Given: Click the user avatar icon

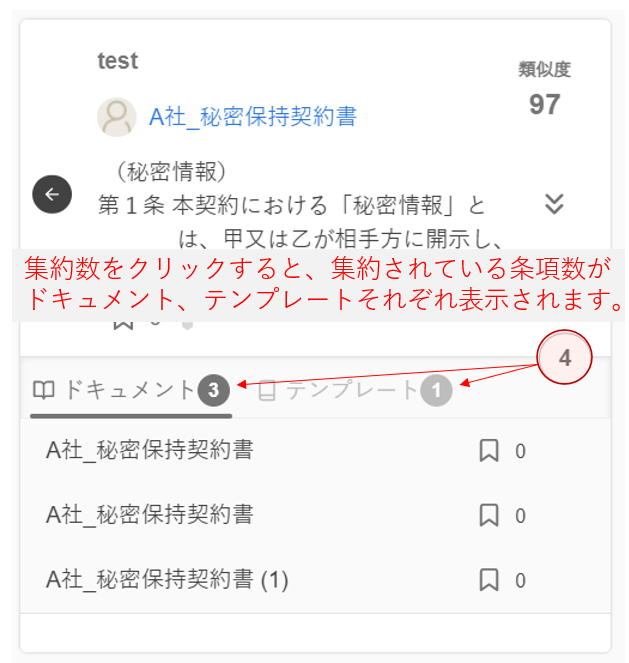Looking at the screenshot, I should pyautogui.click(x=117, y=117).
